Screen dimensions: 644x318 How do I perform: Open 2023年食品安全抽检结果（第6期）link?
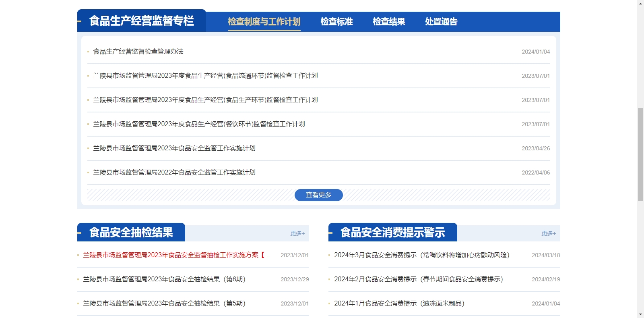point(164,279)
